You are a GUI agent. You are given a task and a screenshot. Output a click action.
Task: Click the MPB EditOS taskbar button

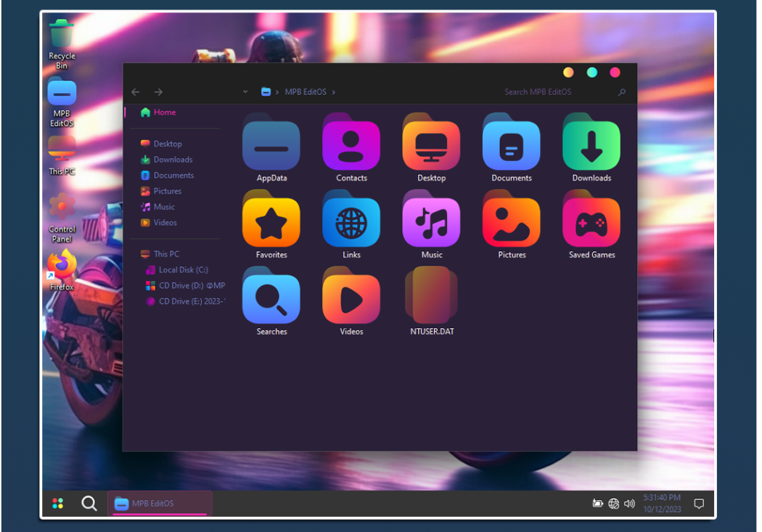(x=160, y=504)
